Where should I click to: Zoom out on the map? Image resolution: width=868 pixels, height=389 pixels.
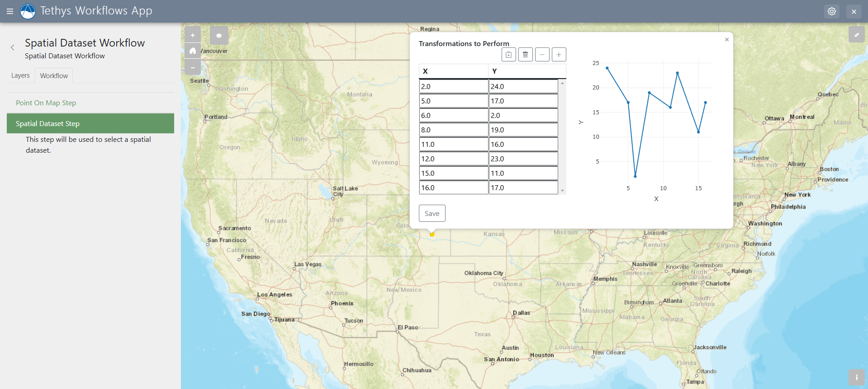click(193, 67)
